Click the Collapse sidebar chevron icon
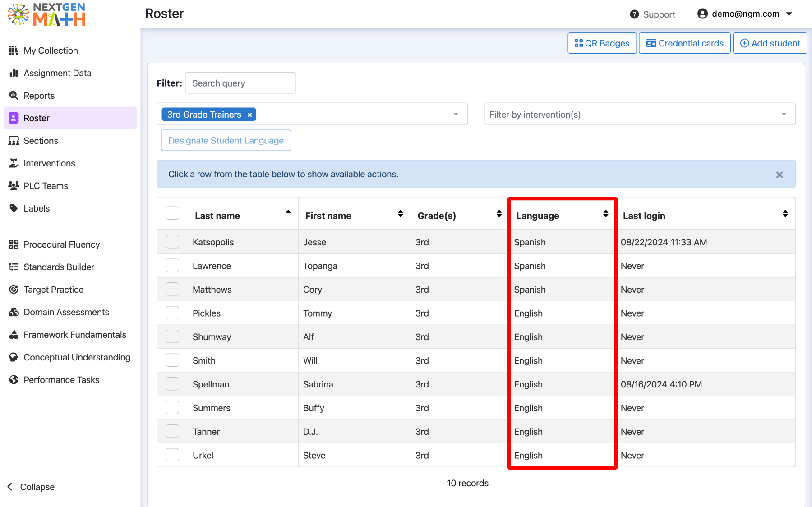This screenshot has width=812, height=507. [x=10, y=487]
